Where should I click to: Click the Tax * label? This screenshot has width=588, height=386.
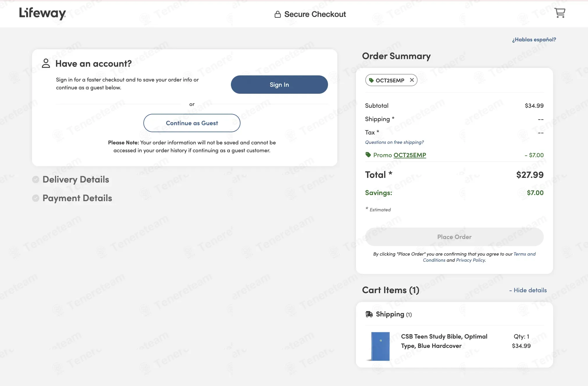pos(372,132)
